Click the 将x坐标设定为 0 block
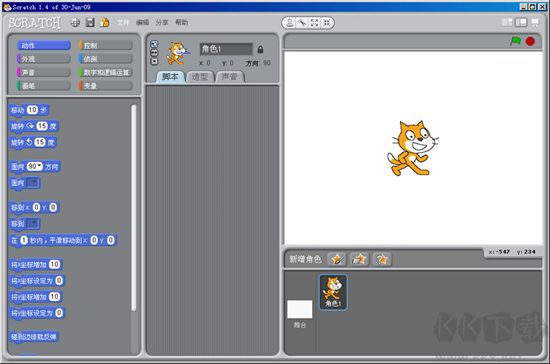 tap(37, 281)
